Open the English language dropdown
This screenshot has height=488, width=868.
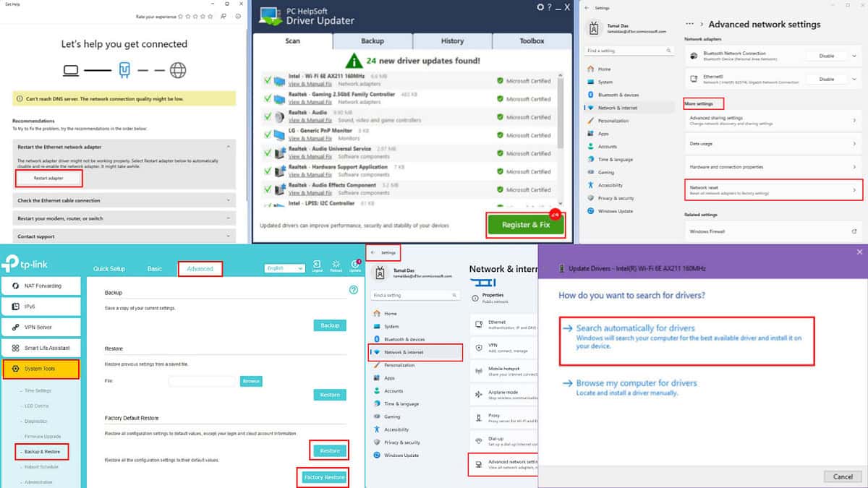(284, 268)
